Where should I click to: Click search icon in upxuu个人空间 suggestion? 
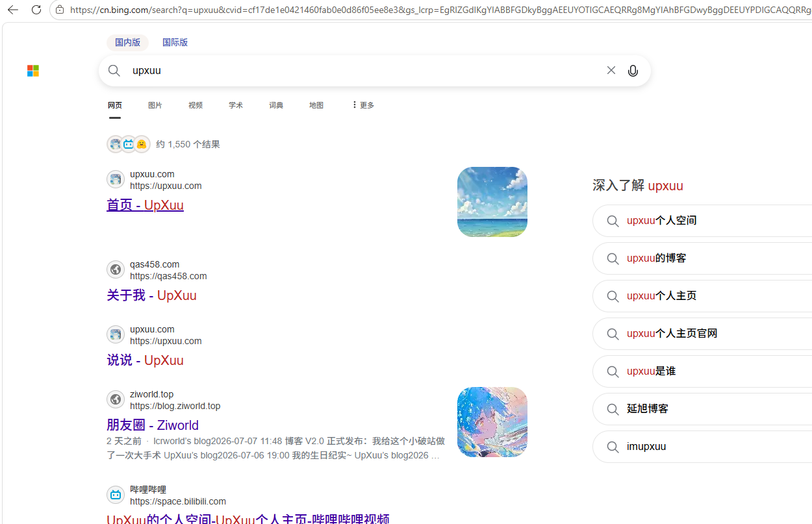coord(613,221)
